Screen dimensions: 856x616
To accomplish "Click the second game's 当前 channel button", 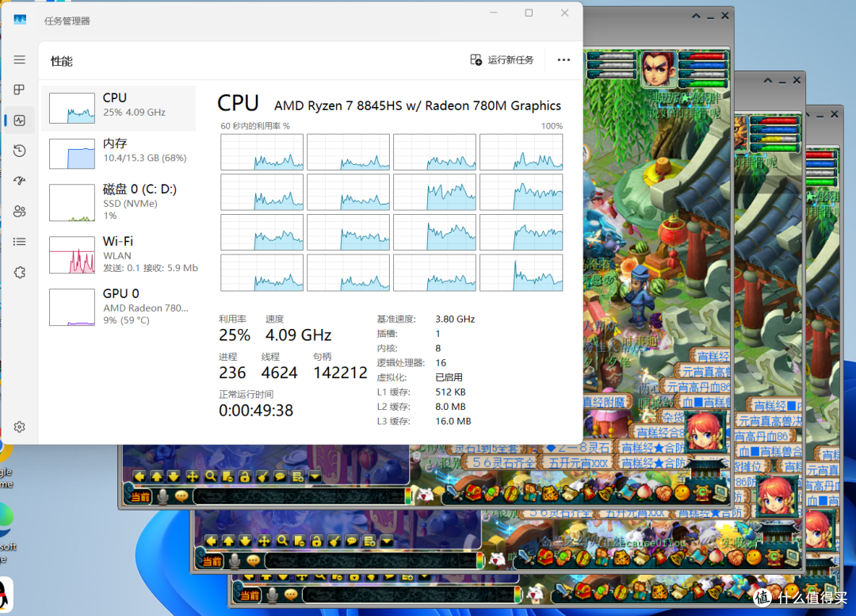I will click(x=212, y=561).
